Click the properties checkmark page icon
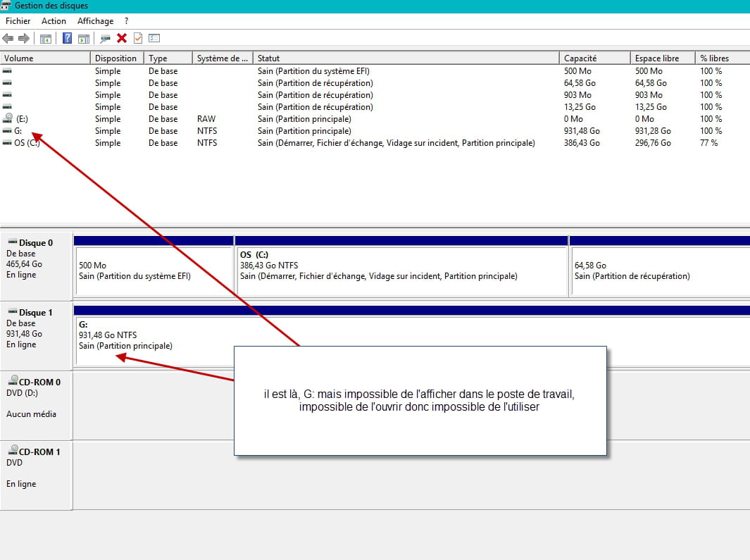 pyautogui.click(x=138, y=38)
